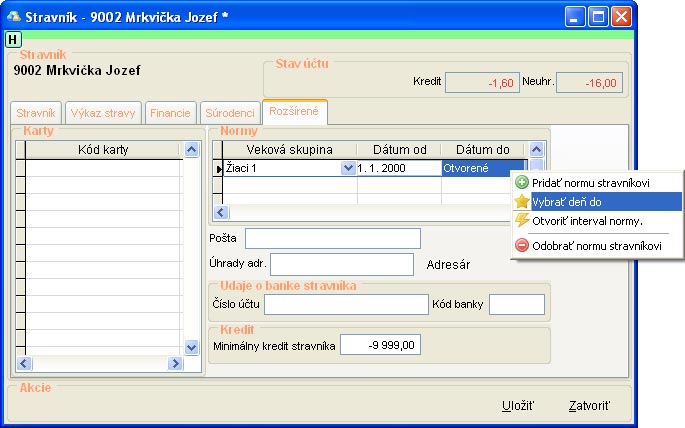Click the Uložiť button
685x428 pixels.
(x=518, y=406)
